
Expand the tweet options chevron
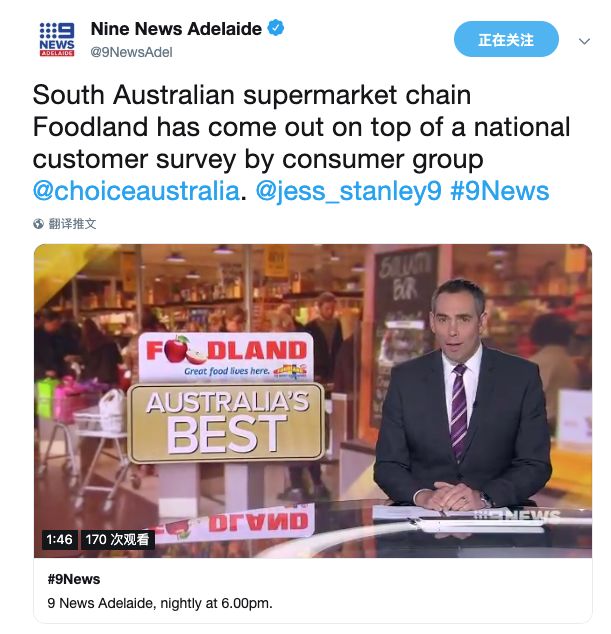pyautogui.click(x=584, y=41)
